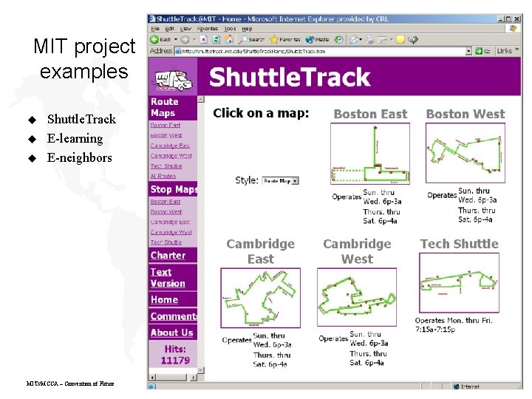Open the View menu
The height and width of the screenshot is (399, 532).
pyautogui.click(x=185, y=29)
